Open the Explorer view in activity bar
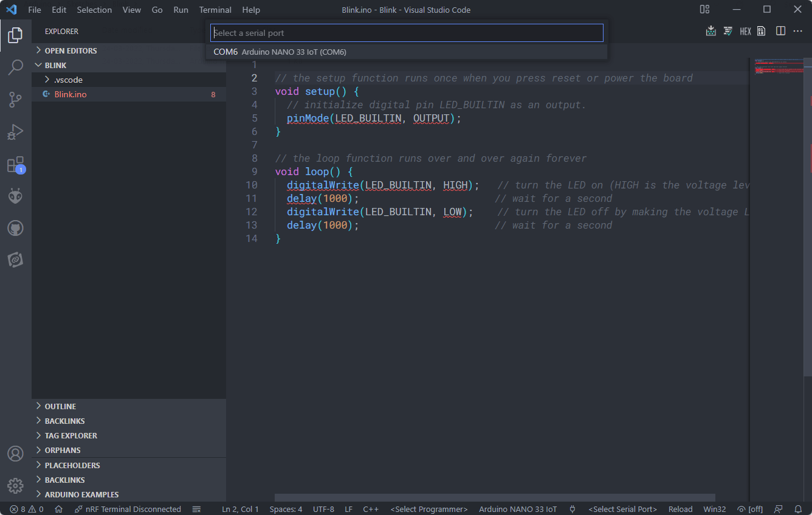Screen dimensions: 812x515 click(x=15, y=35)
